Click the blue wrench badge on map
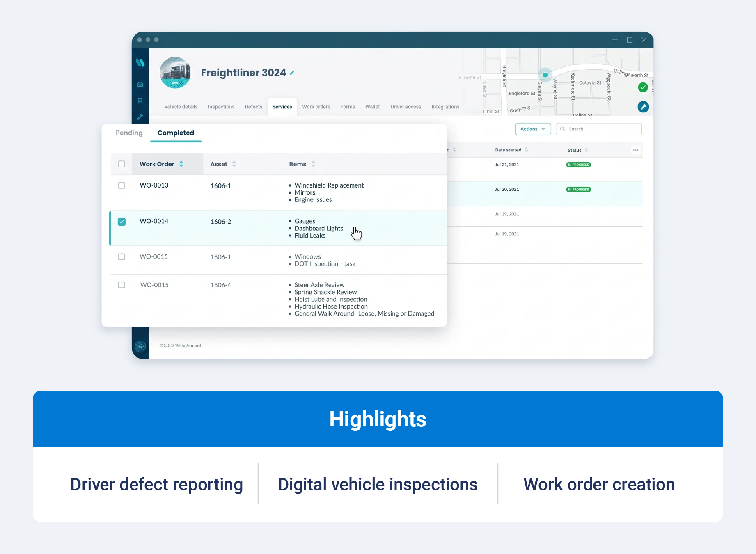The image size is (756, 554). click(643, 107)
